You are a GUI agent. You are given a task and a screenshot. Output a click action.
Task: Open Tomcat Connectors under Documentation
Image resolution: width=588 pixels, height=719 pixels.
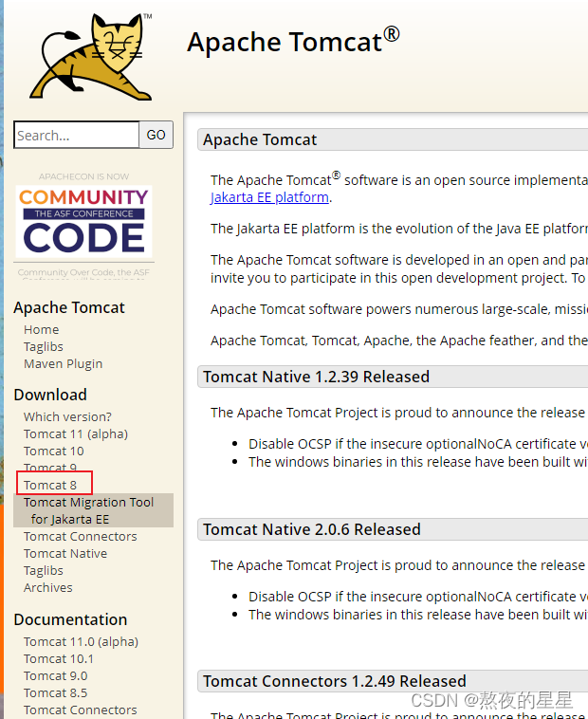pos(81,710)
